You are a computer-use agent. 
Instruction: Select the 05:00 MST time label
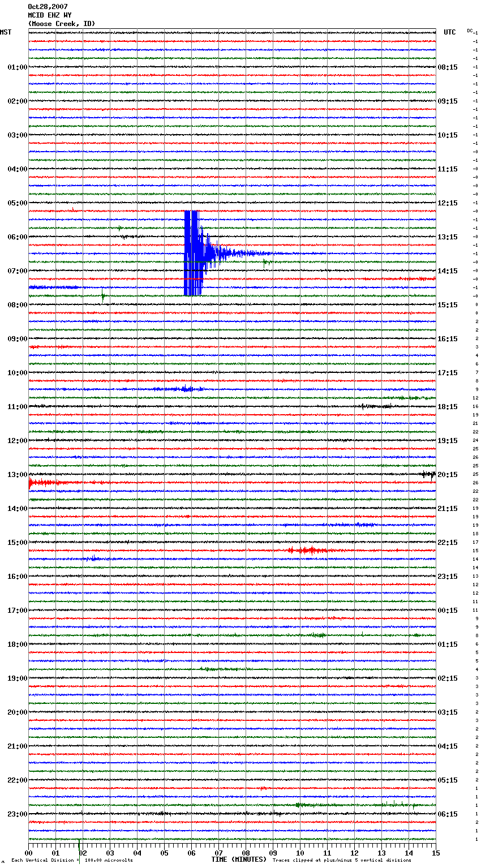pos(17,203)
